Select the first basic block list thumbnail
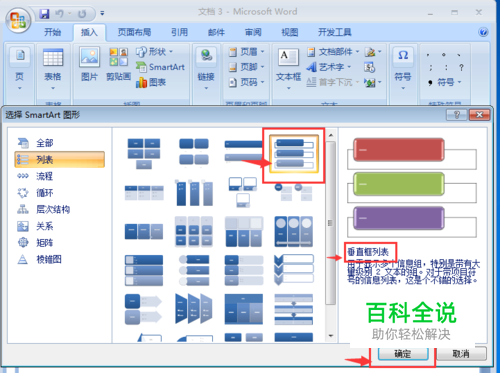Image resolution: width=500 pixels, height=373 pixels. [144, 154]
